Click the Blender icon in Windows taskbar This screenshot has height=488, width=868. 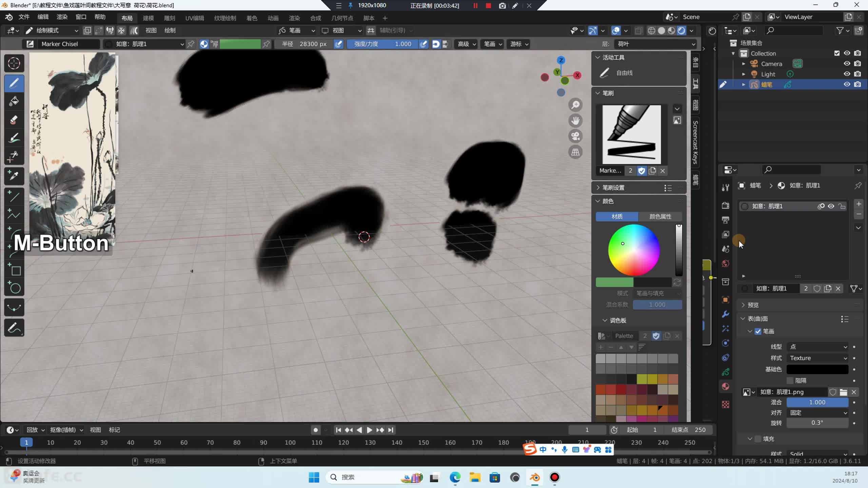point(535,477)
